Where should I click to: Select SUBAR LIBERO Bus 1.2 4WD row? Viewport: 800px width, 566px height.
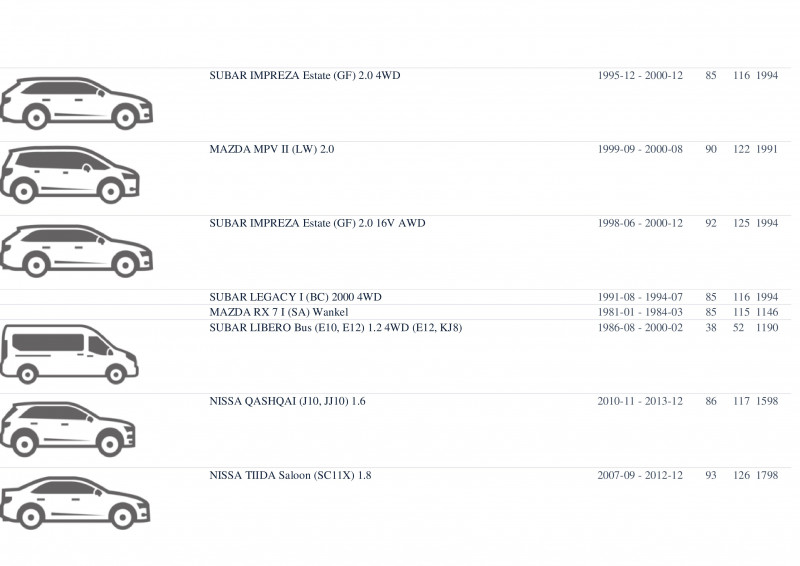[x=395, y=357]
